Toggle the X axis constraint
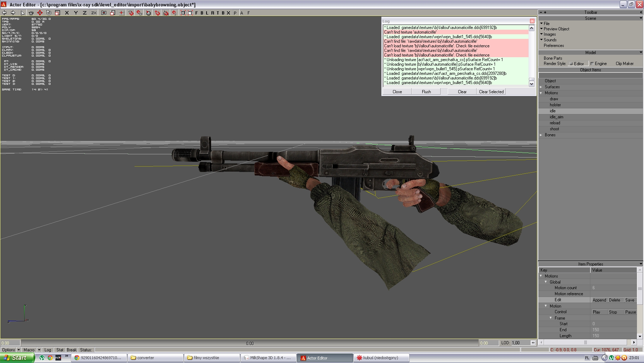The image size is (644, 363). (x=67, y=13)
